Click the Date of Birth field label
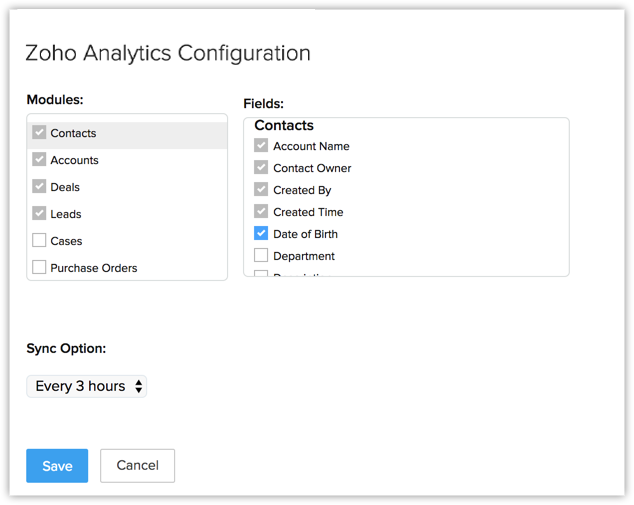634x505 pixels. click(x=305, y=234)
